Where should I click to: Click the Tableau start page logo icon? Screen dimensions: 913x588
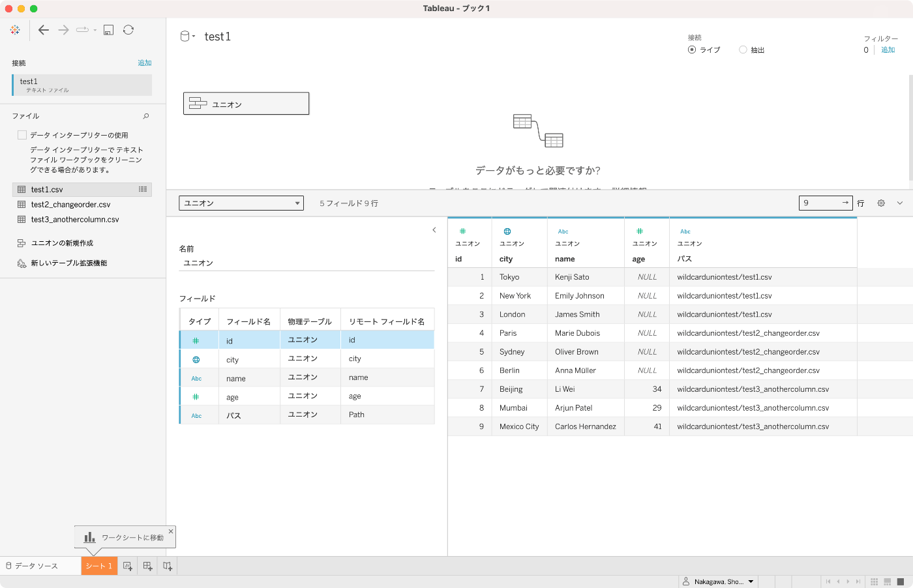point(15,30)
